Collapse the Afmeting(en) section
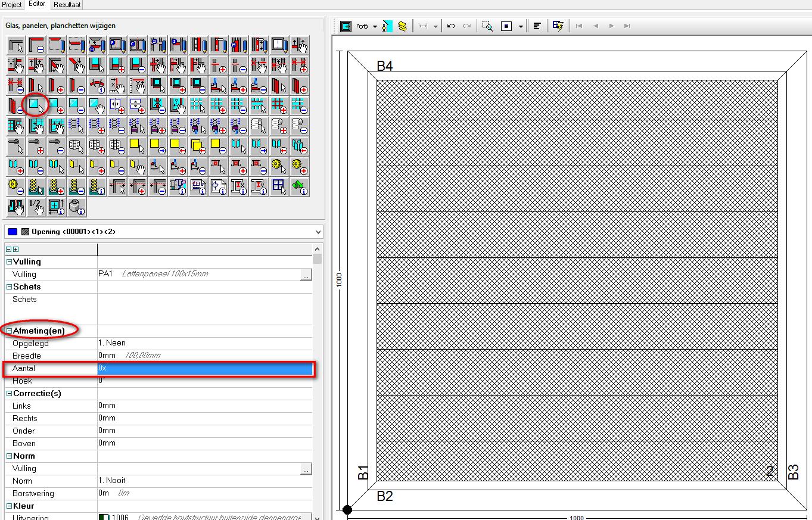 (9, 331)
